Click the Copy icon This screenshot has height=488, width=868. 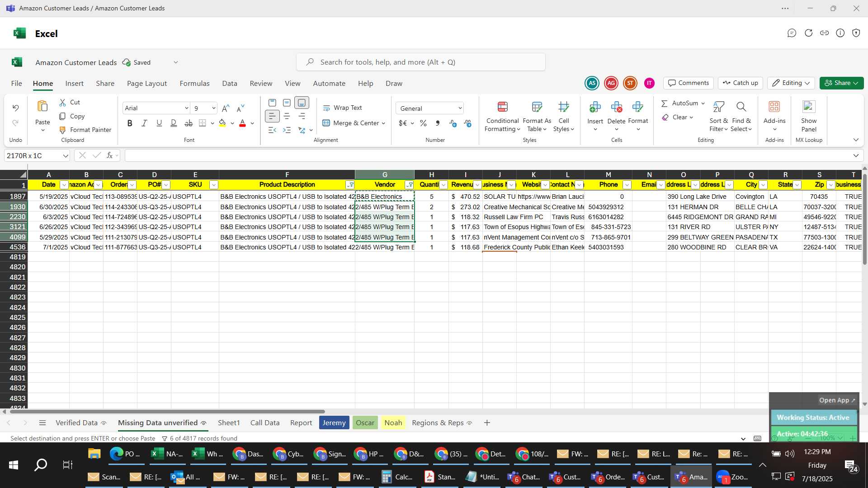pyautogui.click(x=63, y=116)
